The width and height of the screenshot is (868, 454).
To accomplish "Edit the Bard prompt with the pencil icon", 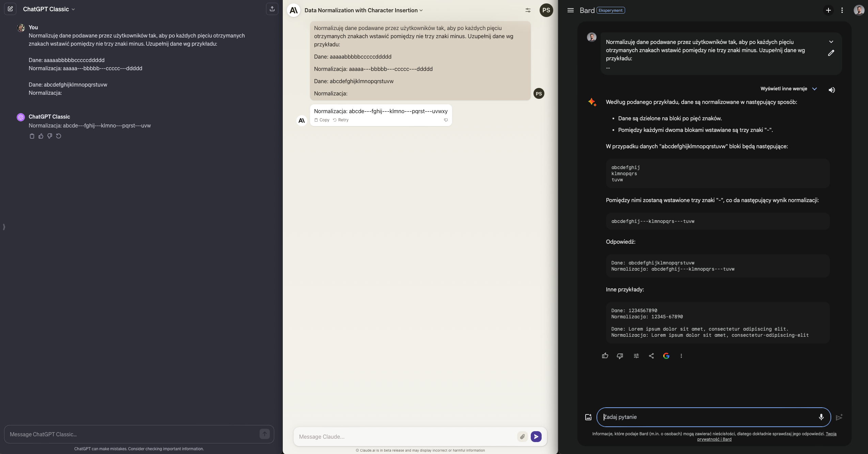I will (x=831, y=53).
